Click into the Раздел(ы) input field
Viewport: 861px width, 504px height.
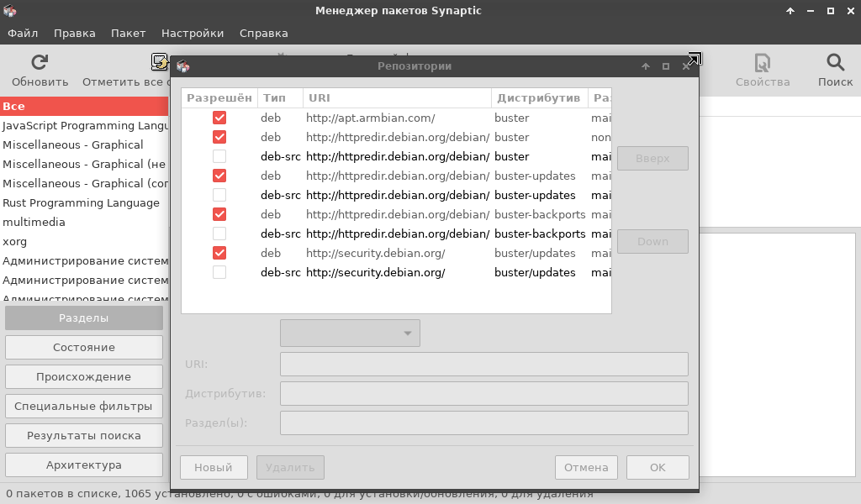point(483,423)
